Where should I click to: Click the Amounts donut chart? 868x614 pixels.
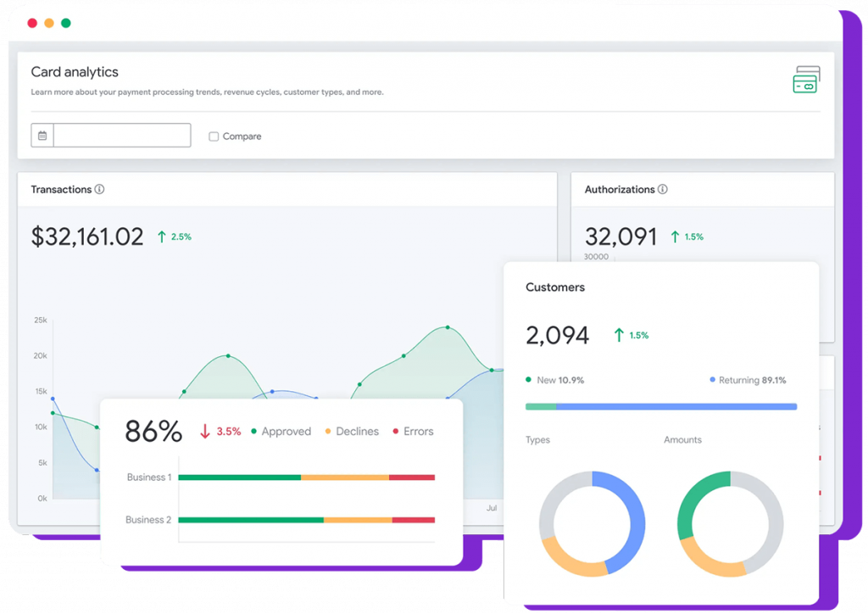[x=730, y=524]
